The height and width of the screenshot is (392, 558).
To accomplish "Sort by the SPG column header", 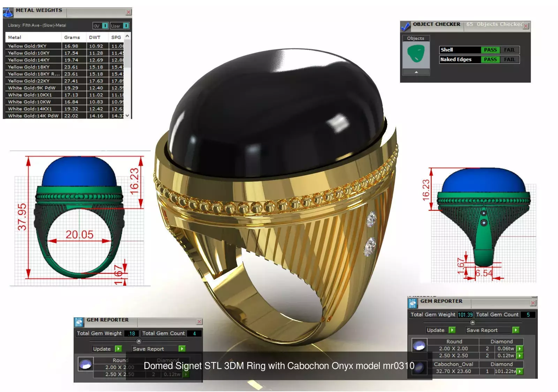I will point(116,37).
